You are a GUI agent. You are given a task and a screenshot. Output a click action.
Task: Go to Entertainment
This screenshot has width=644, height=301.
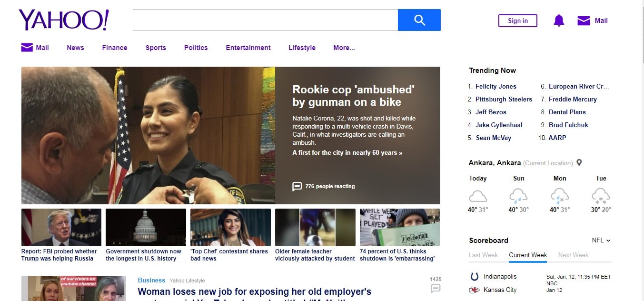click(x=248, y=48)
